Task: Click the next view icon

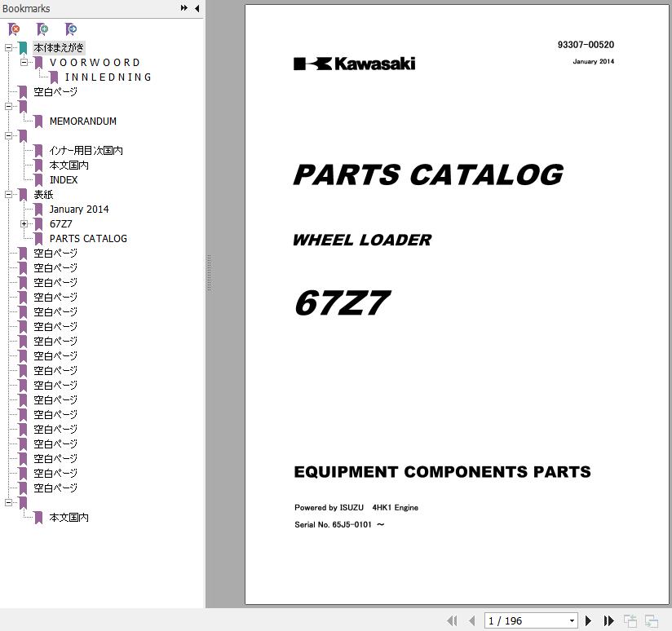Action: pyautogui.click(x=652, y=620)
